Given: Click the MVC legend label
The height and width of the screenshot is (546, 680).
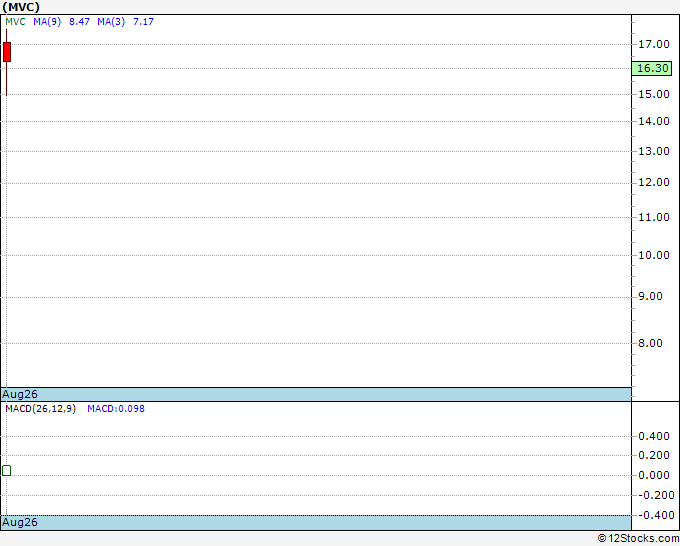Looking at the screenshot, I should [x=15, y=22].
